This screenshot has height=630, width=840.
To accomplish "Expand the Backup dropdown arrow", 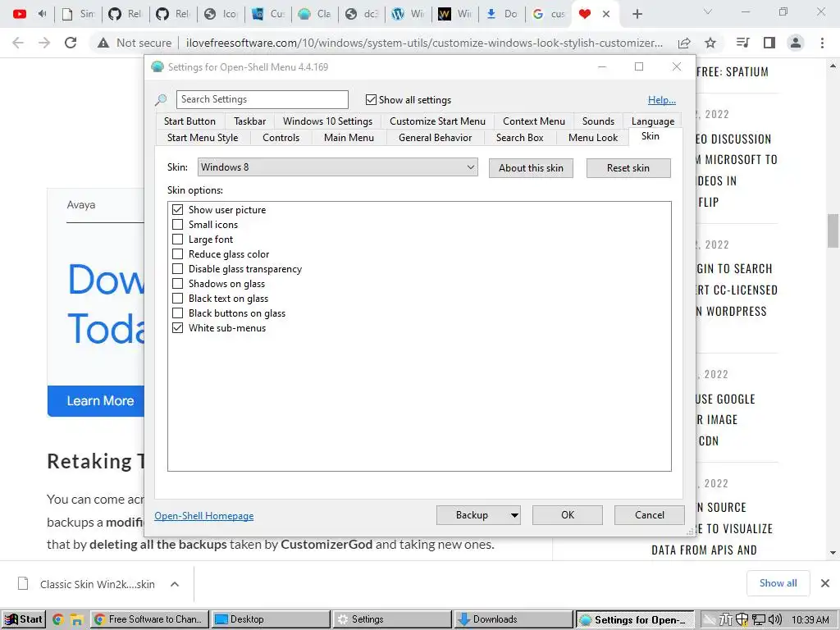I will coord(514,515).
